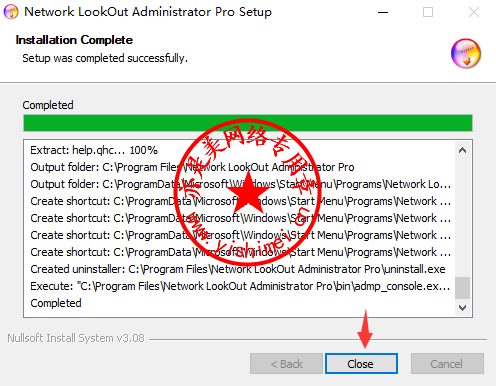Viewport: 496px width, 386px height.
Task: Click the Close button to finish setup
Action: point(361,364)
